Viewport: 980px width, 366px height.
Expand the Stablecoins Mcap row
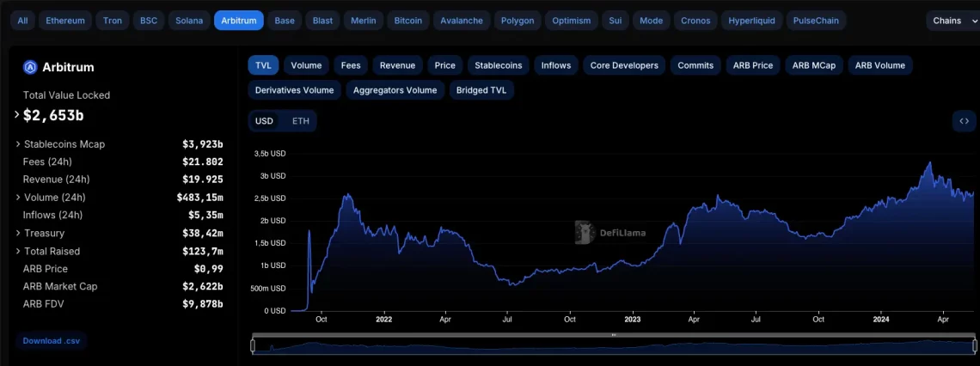[18, 144]
